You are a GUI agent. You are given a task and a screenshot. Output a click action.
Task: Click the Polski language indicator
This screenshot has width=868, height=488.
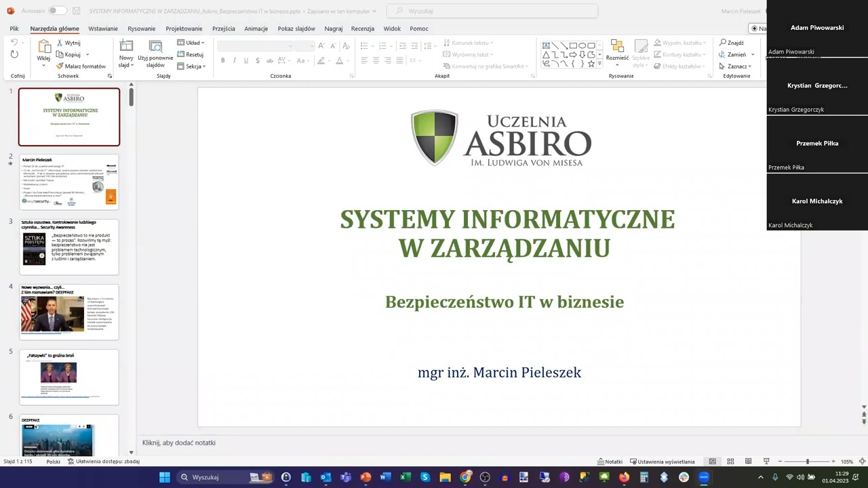53,462
